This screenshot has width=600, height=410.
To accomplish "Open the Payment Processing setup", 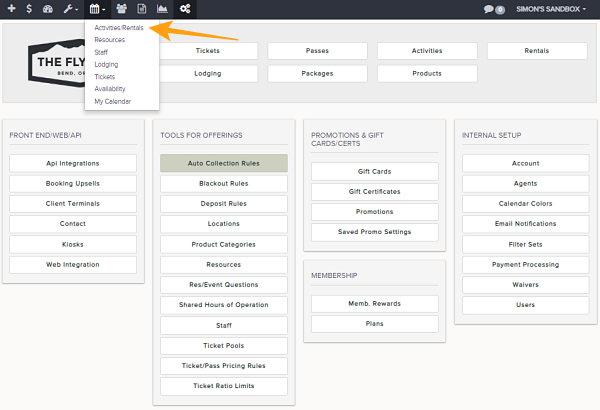I will 525,264.
